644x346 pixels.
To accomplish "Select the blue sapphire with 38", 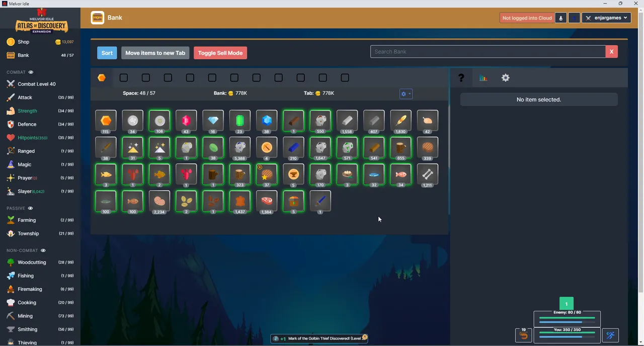I will (x=267, y=121).
